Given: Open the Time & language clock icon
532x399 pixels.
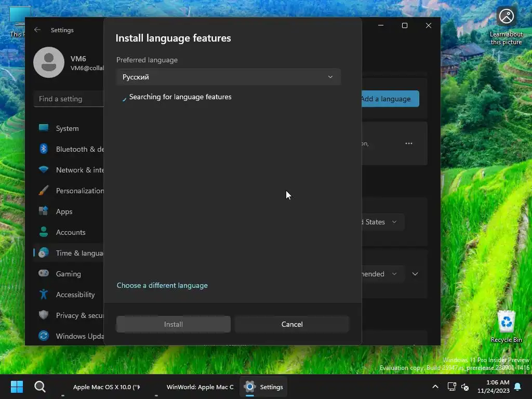Looking at the screenshot, I should coord(44,253).
